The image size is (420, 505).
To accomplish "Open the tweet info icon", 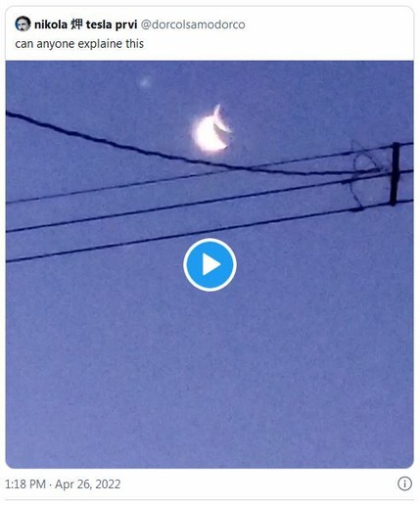I will (404, 483).
